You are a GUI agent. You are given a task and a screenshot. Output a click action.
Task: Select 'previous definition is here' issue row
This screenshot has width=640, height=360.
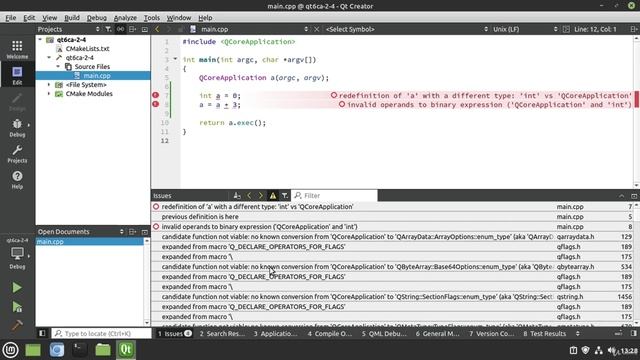(x=392, y=217)
